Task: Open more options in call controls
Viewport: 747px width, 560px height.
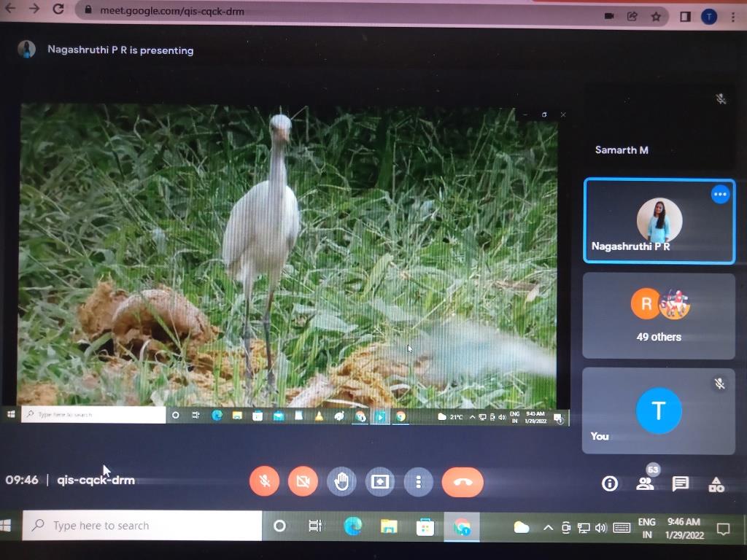Action: tap(418, 483)
